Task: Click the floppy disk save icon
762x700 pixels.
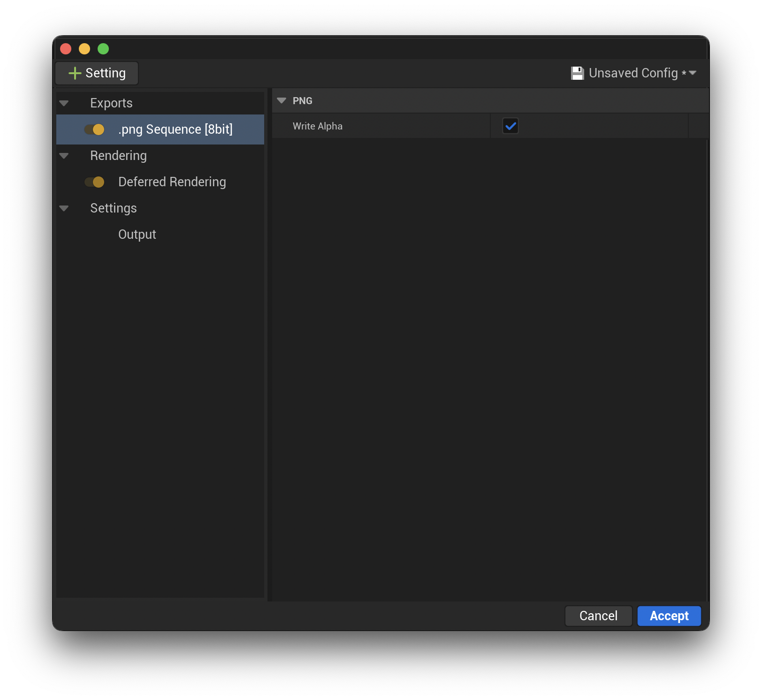Action: pyautogui.click(x=577, y=73)
